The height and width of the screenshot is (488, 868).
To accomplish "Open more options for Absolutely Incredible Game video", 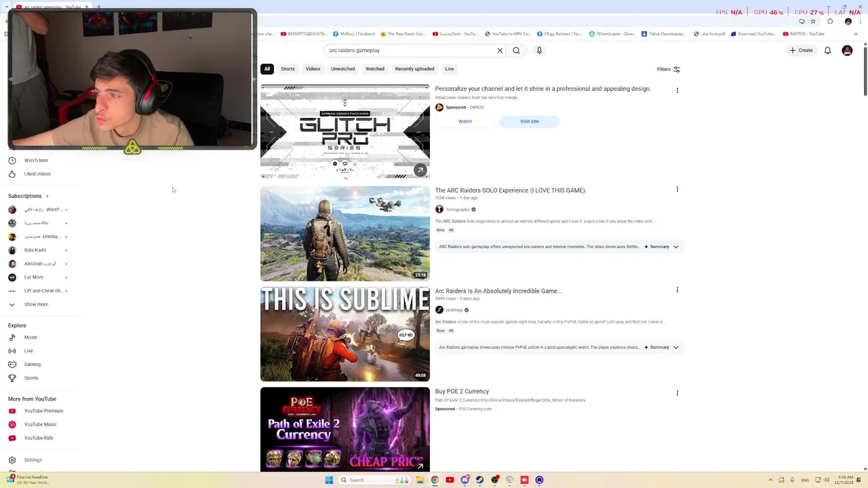I will (677, 289).
